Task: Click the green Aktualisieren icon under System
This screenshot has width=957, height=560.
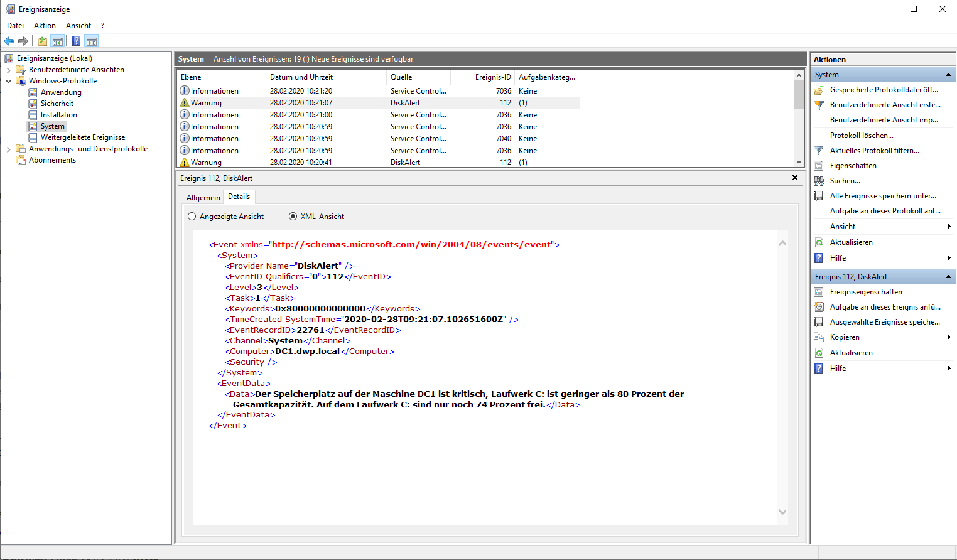Action: (x=819, y=242)
